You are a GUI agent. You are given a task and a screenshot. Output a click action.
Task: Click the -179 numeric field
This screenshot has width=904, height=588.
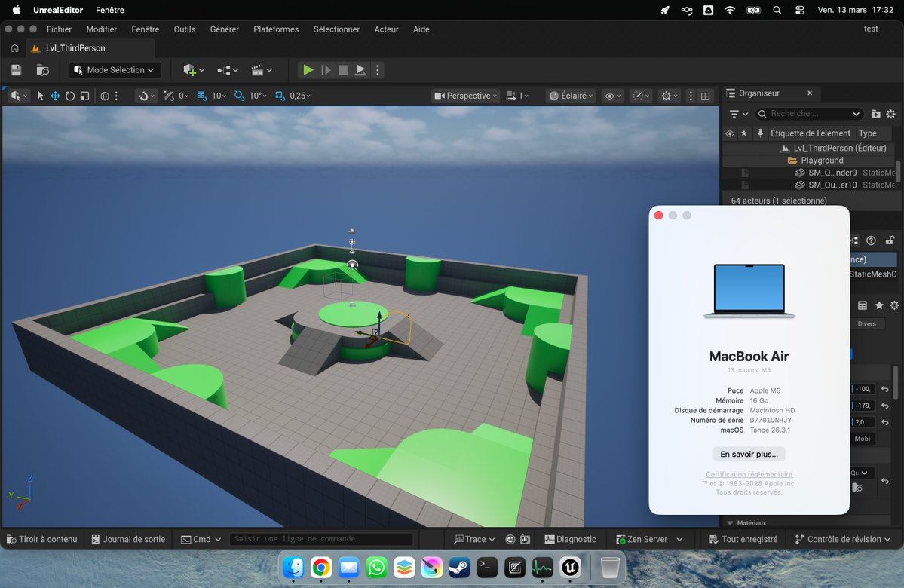(863, 406)
